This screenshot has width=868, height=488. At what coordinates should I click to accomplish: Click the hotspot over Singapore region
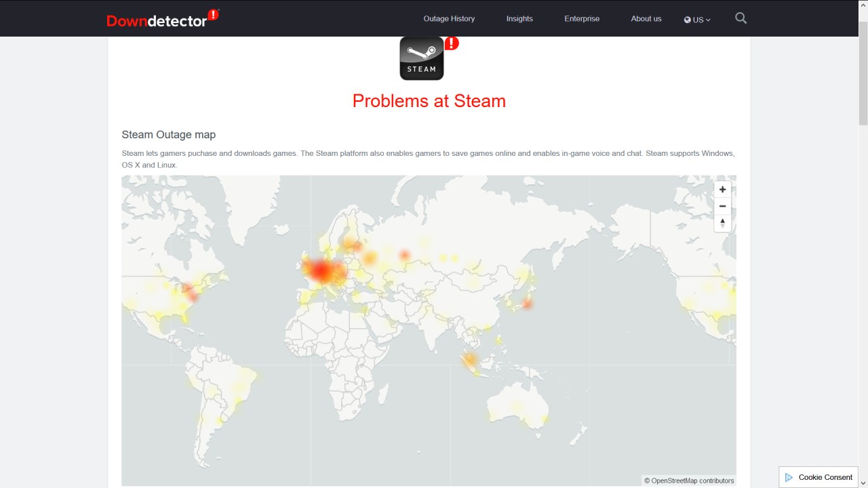[x=469, y=361]
